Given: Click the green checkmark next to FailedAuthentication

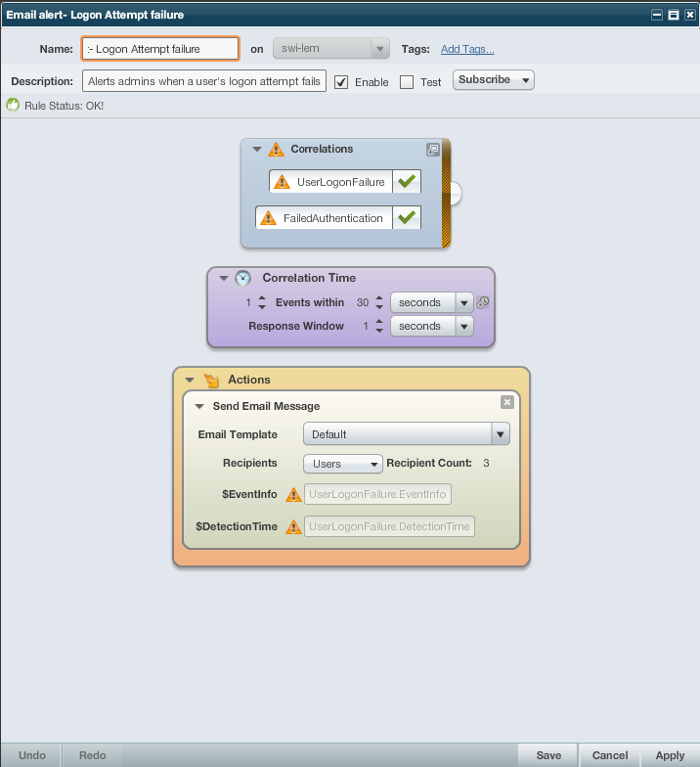Looking at the screenshot, I should point(407,217).
